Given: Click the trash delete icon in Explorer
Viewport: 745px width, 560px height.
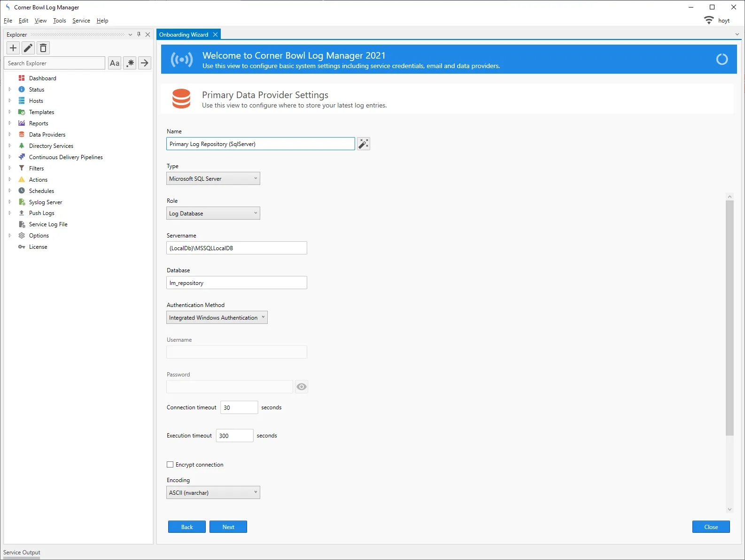Looking at the screenshot, I should pyautogui.click(x=43, y=48).
